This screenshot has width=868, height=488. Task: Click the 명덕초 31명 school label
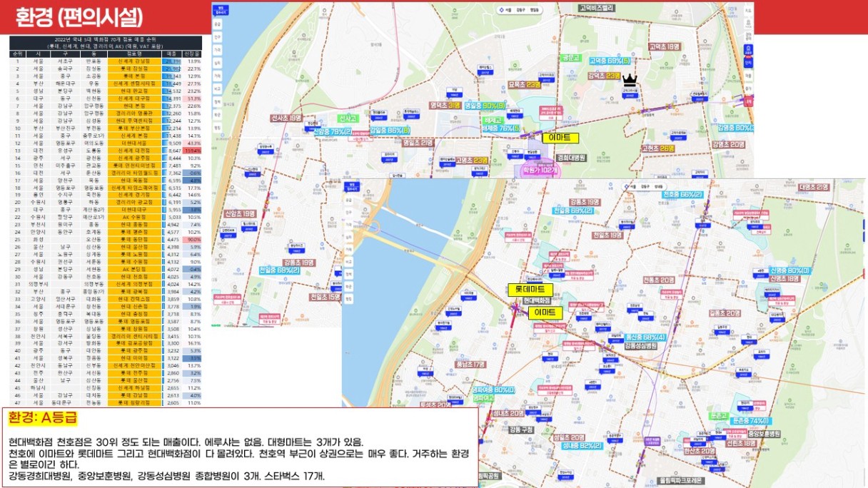(444, 105)
